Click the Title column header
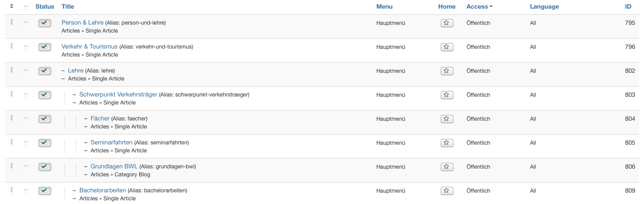The height and width of the screenshot is (204, 644). [68, 6]
